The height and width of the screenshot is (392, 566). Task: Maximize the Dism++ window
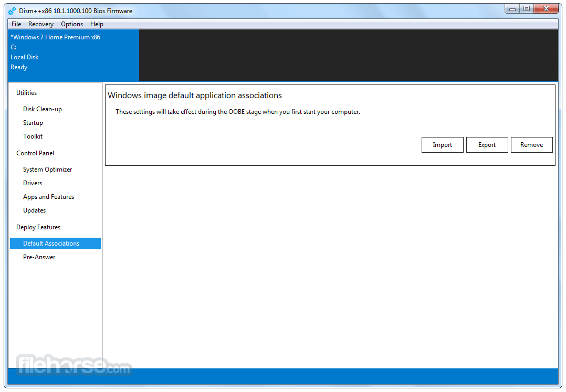click(x=527, y=8)
